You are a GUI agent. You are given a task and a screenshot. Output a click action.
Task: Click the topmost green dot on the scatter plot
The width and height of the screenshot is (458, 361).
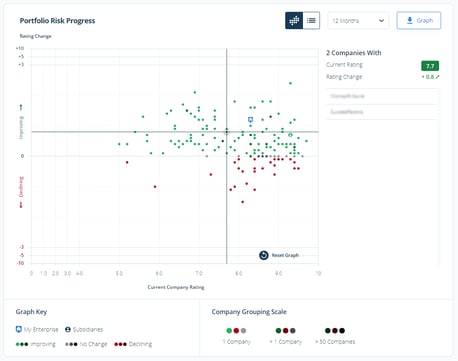290,83
